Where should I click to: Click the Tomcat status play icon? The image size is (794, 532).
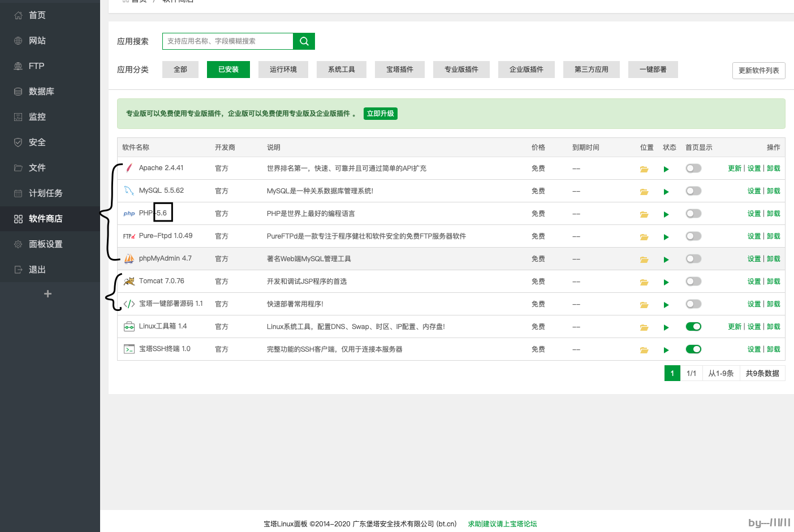666,282
